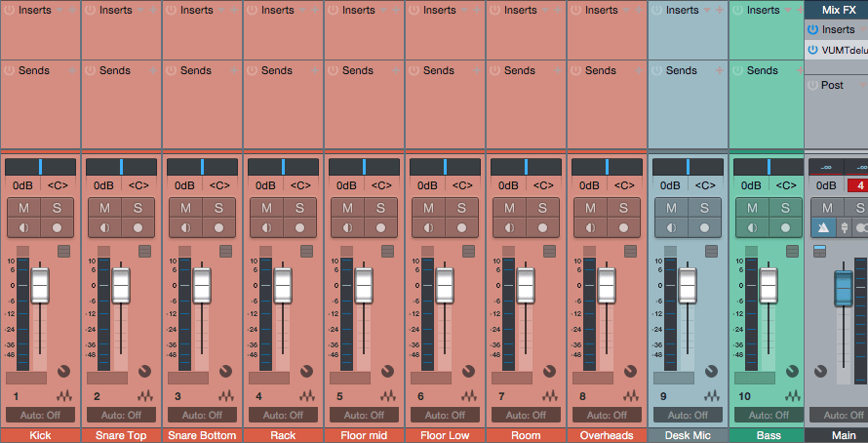Open instrument editor icon on Snare Top channel
Viewport: 868px width, 443px height.
(x=145, y=396)
